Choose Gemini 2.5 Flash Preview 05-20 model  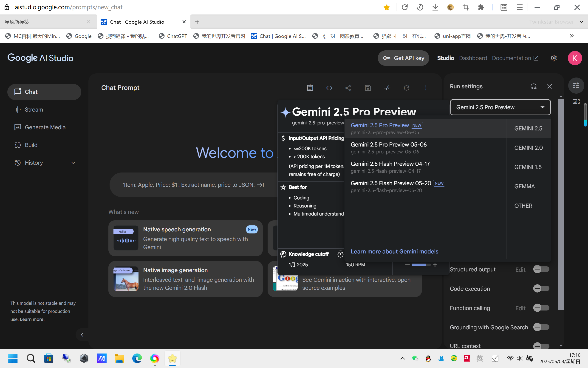425,187
